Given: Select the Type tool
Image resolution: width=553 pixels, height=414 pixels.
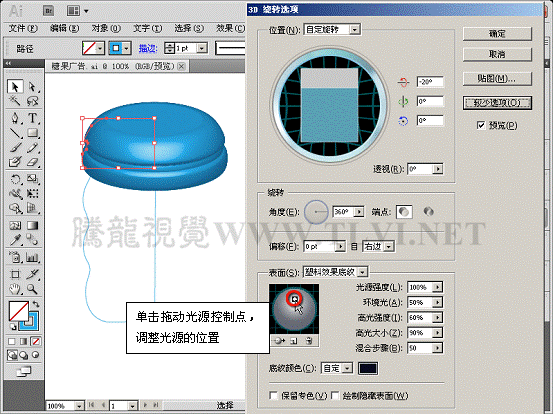Looking at the screenshot, I should point(32,117).
